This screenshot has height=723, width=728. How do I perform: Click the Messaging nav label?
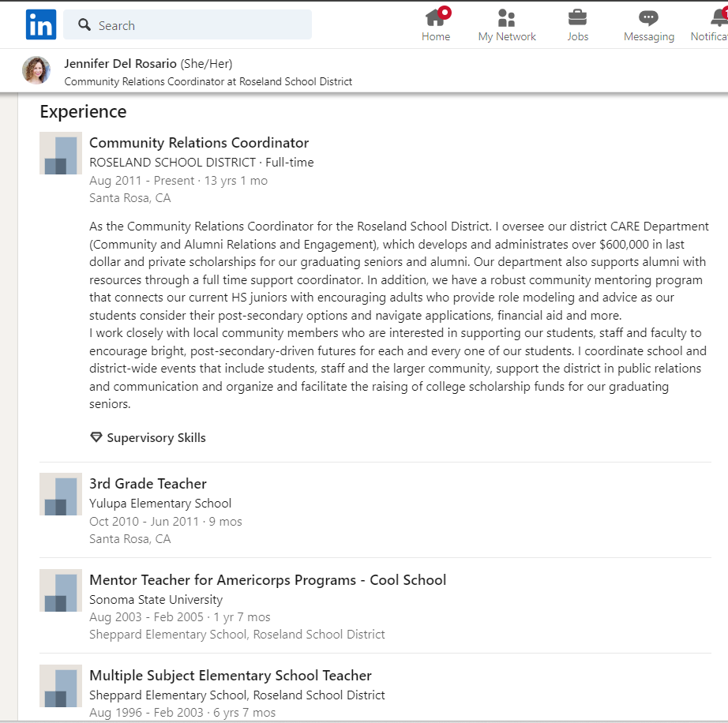coord(648,36)
